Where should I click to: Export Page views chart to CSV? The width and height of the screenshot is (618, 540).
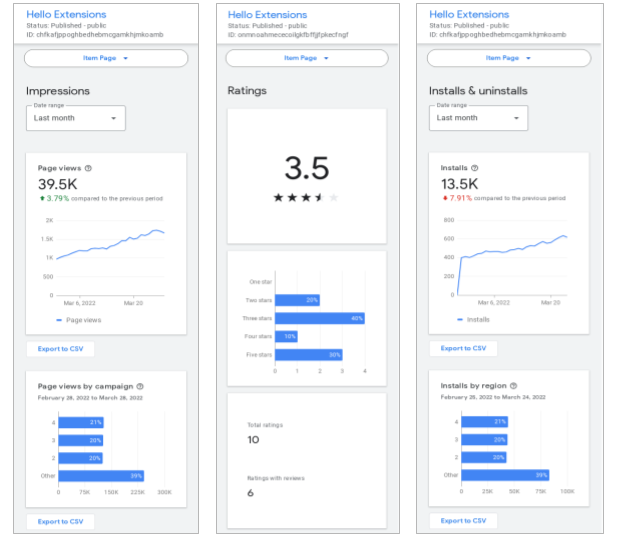60,349
